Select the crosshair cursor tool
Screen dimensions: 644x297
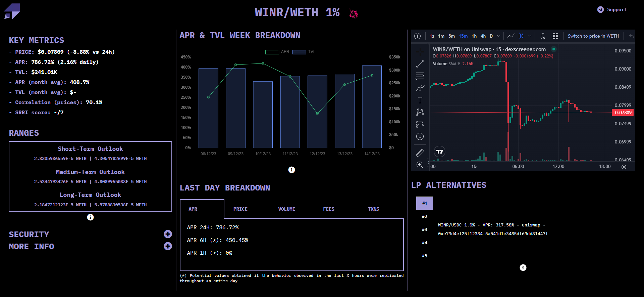click(x=420, y=52)
